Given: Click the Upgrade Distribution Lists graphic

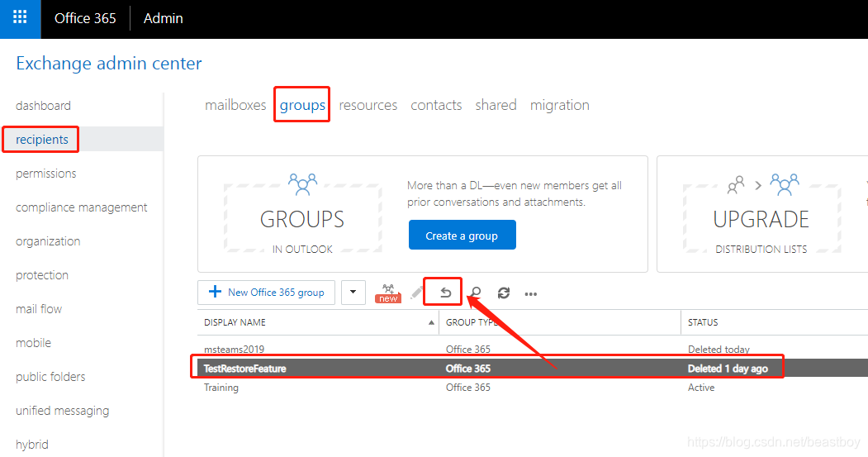Looking at the screenshot, I should [x=761, y=214].
